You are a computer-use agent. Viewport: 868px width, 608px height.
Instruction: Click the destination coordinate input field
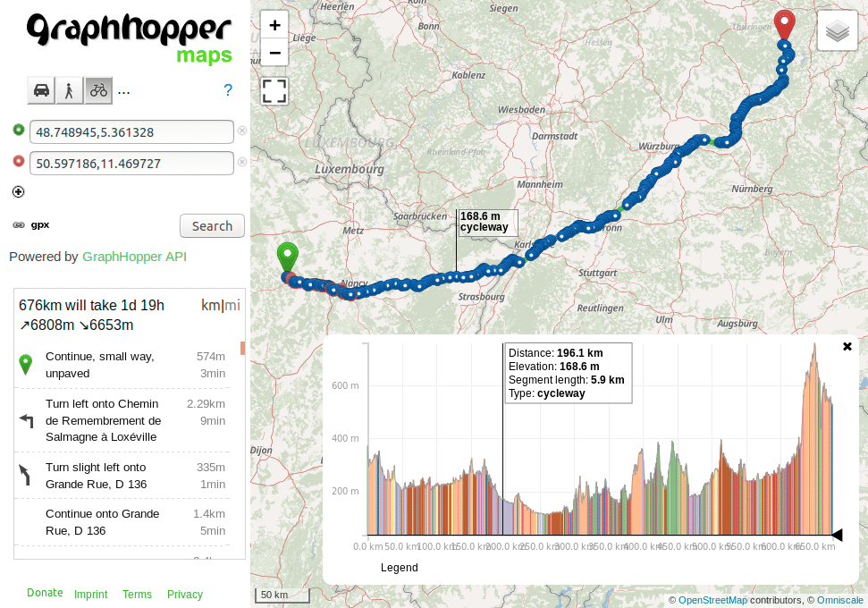pos(131,163)
